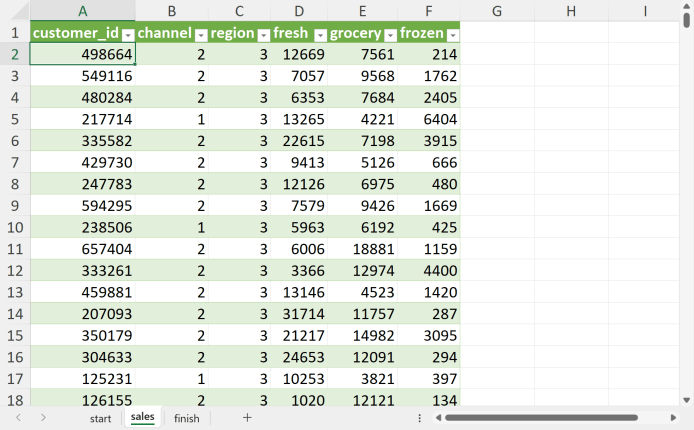
Task: Click cell with customer id 125231
Action: (83, 379)
